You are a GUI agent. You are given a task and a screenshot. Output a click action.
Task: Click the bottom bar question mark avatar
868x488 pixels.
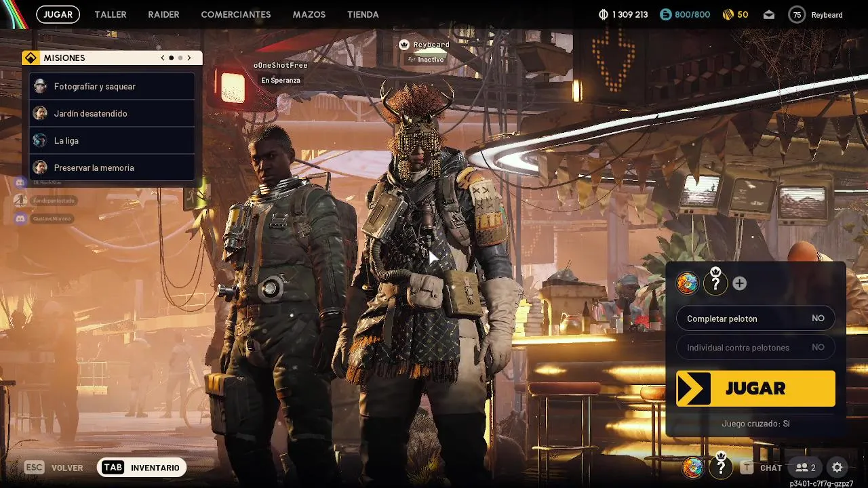(x=721, y=467)
